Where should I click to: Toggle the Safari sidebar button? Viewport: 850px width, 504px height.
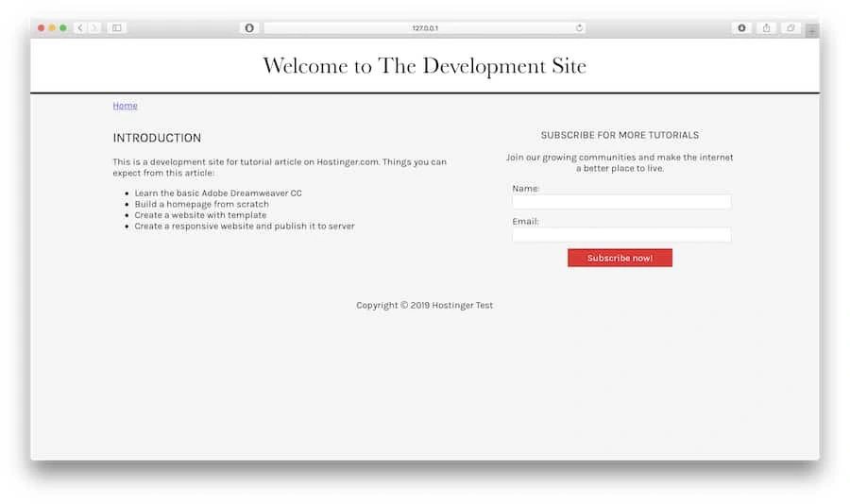(116, 27)
